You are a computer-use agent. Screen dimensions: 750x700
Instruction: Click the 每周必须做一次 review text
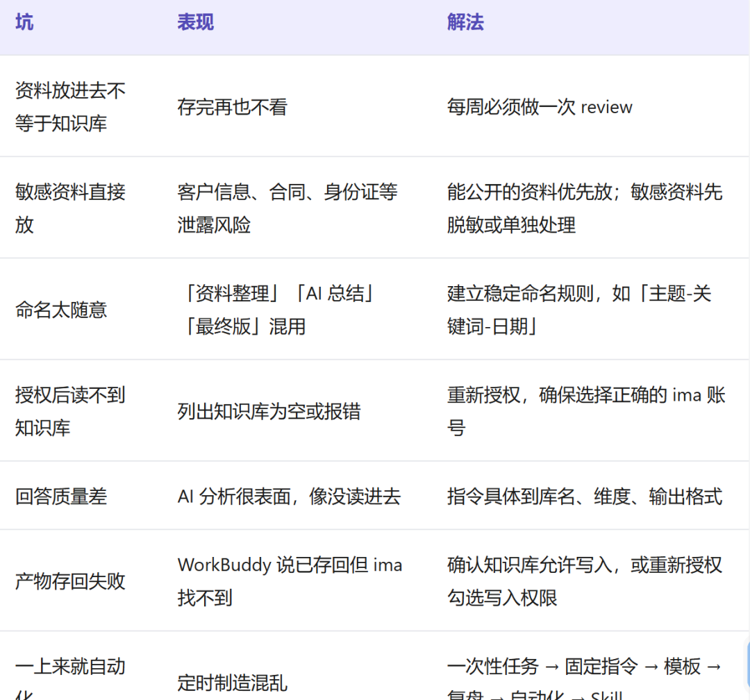540,107
